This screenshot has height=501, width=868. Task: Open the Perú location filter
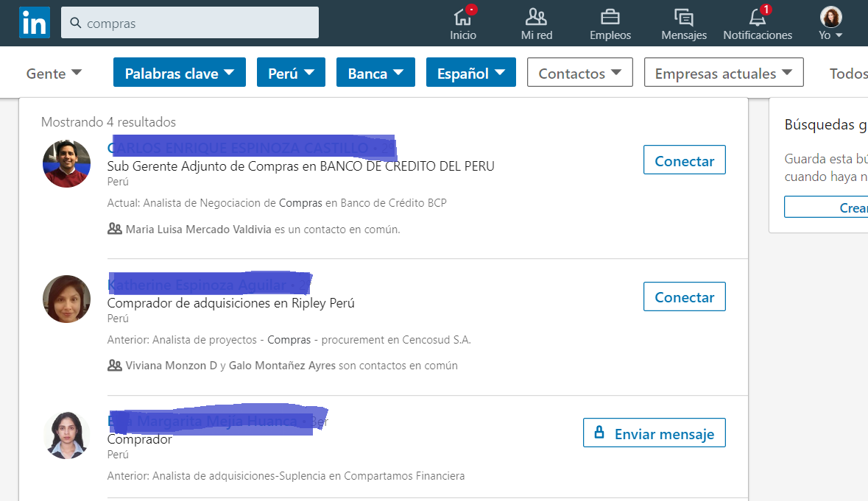pyautogui.click(x=291, y=73)
